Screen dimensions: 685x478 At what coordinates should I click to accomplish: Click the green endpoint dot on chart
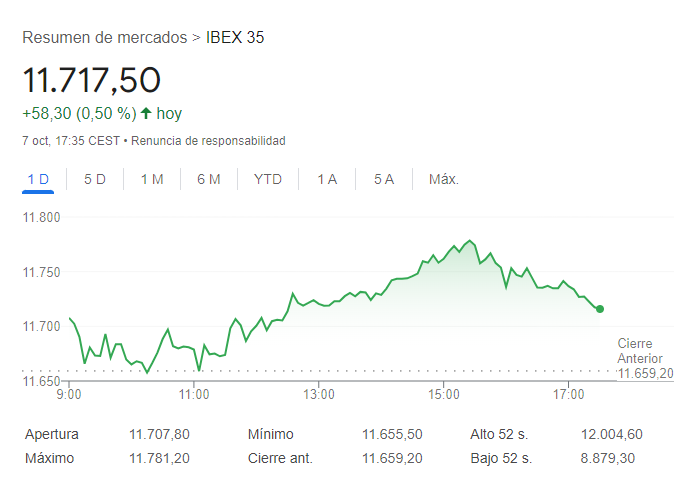point(600,309)
